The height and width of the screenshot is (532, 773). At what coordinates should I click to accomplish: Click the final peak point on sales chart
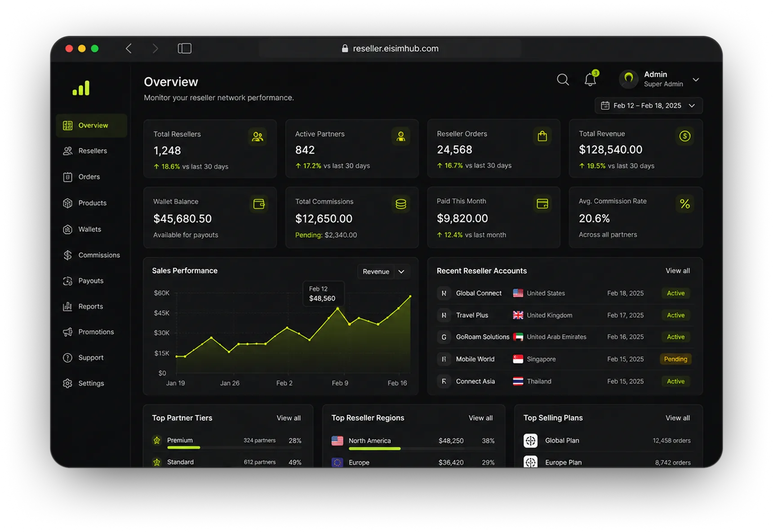pos(410,296)
